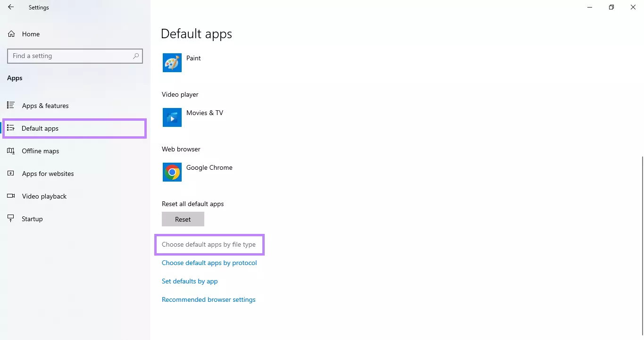The image size is (644, 340).
Task: Open Paint app selector under Photo viewer
Action: point(172,62)
